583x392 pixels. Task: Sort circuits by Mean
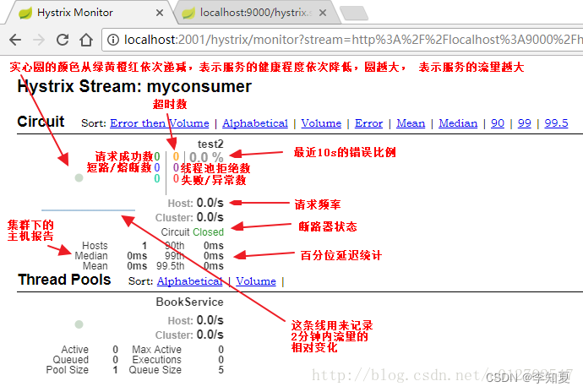click(x=411, y=123)
